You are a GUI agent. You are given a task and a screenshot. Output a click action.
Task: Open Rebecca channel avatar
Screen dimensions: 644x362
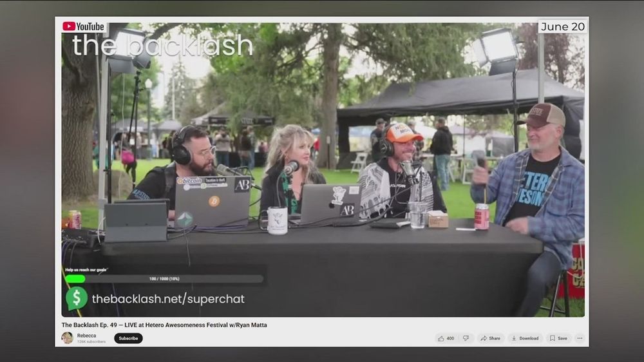click(x=68, y=338)
